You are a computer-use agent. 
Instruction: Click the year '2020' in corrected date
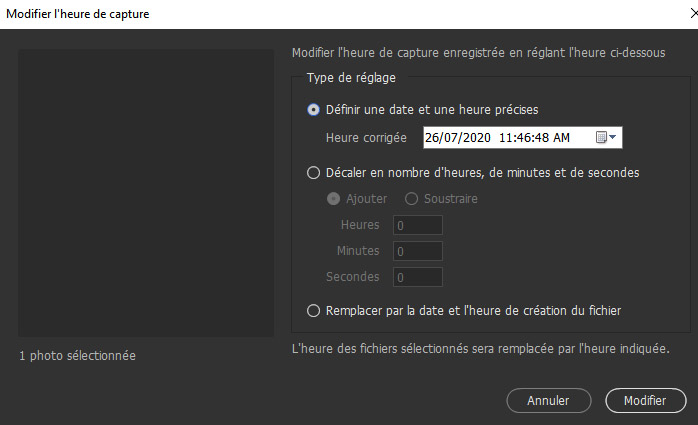click(x=475, y=137)
